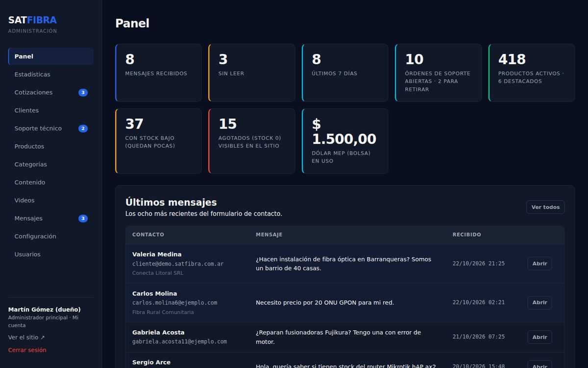Select Usuarios in the sidebar
This screenshot has width=588, height=368.
(x=51, y=254)
